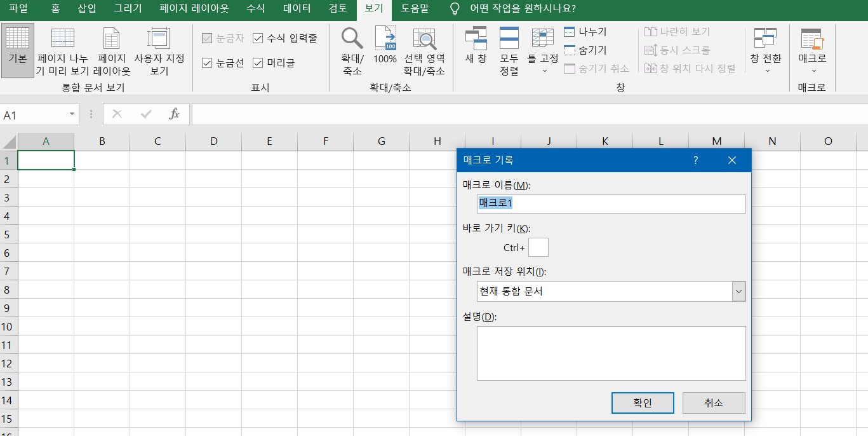Open 페이지 나누기 미리 보기 view
868x436 pixels.
coord(62,39)
